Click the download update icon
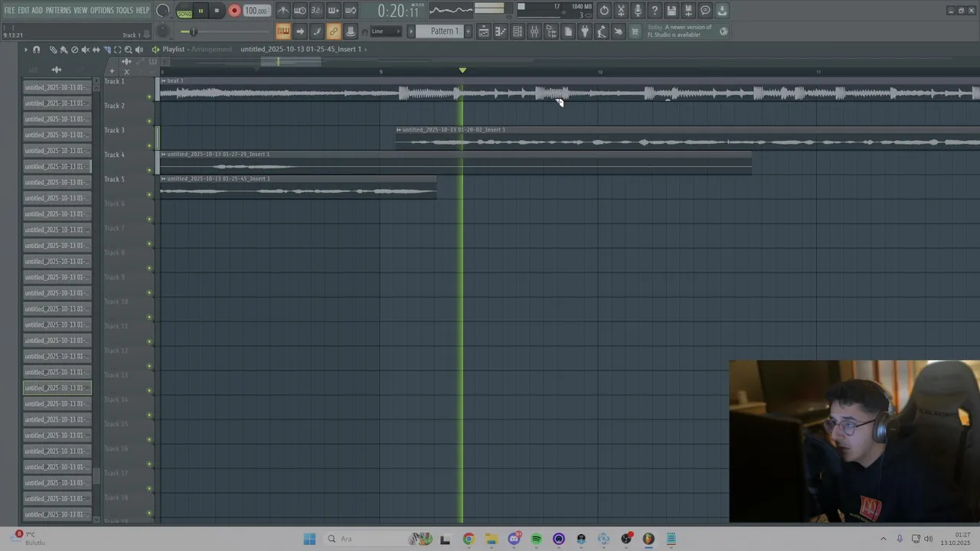 [x=722, y=11]
